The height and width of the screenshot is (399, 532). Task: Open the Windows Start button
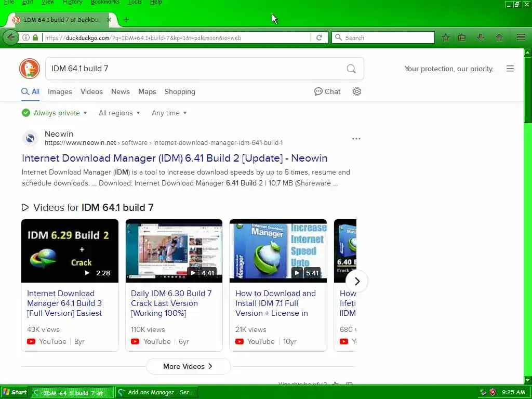pos(15,393)
